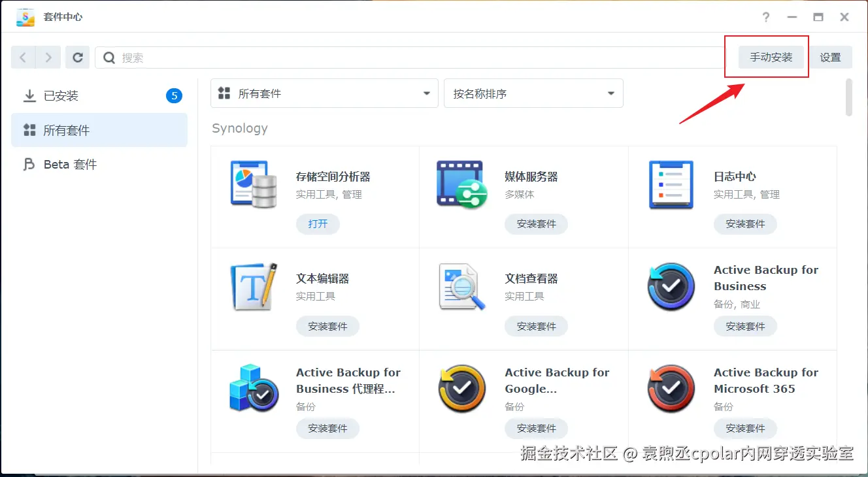Click the 多媒体 category label under 媒体服务器

click(x=520, y=194)
